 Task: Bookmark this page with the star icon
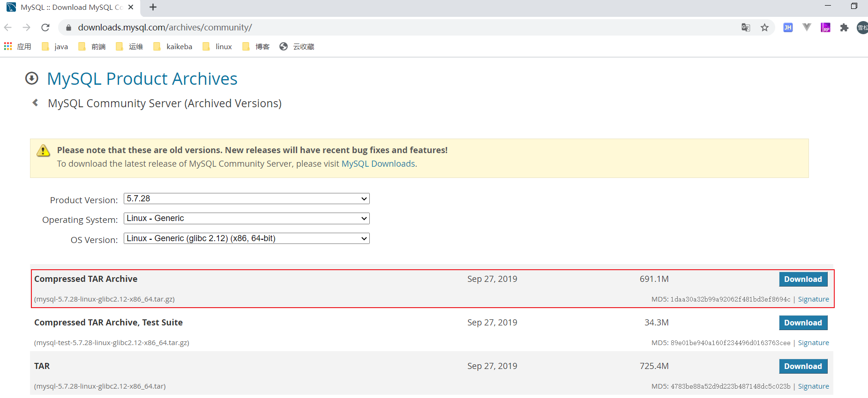click(x=764, y=28)
